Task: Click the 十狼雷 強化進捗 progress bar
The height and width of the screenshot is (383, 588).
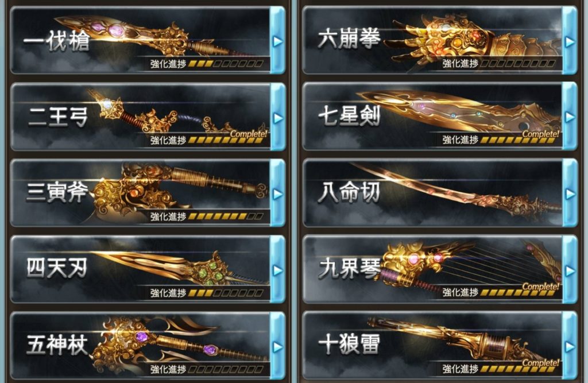Action: click(x=517, y=369)
